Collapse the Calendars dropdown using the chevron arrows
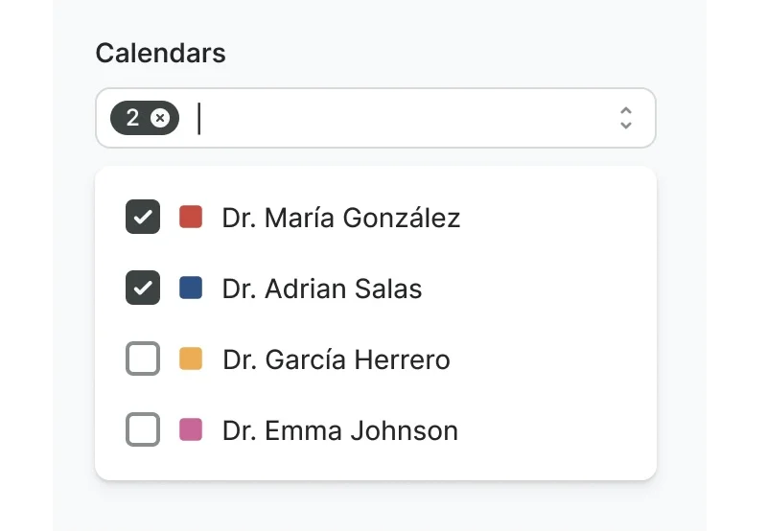This screenshot has height=532, width=767. click(x=626, y=118)
